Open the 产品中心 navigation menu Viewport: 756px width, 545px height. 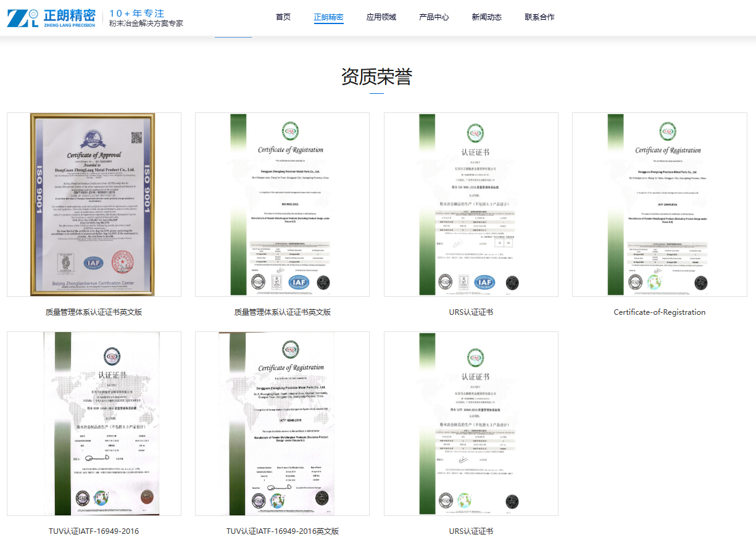(434, 17)
